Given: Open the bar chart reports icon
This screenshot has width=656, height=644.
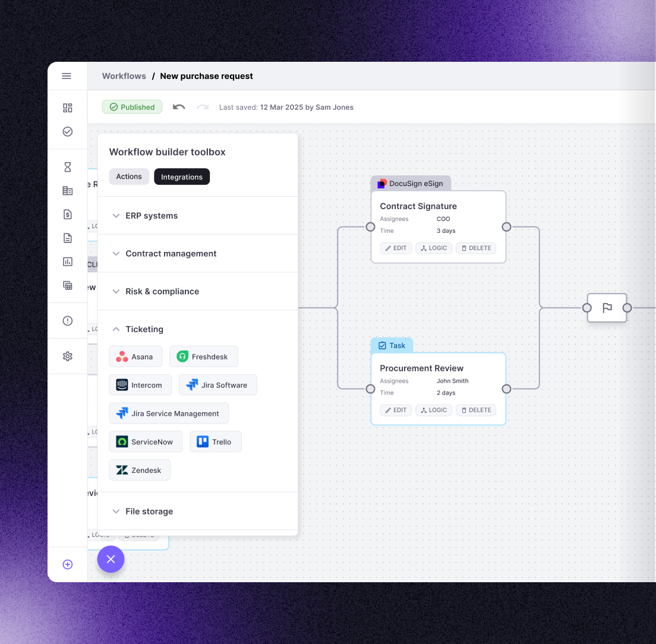Looking at the screenshot, I should click(x=67, y=262).
